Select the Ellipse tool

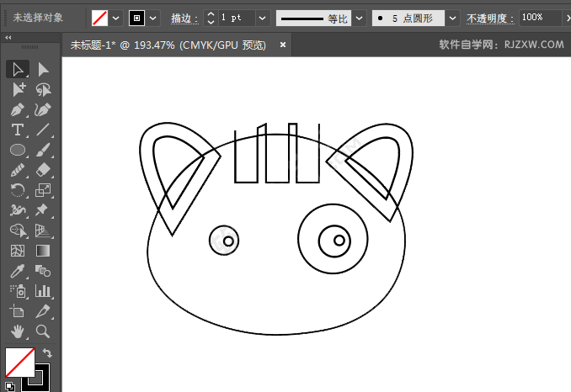(17, 151)
